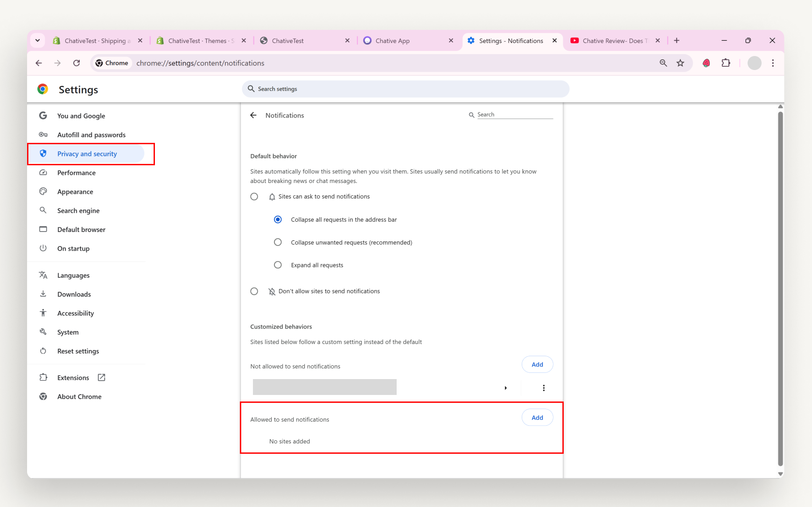Select Collapse unwanted requests (recommended)
The height and width of the screenshot is (507, 812).
tap(278, 242)
